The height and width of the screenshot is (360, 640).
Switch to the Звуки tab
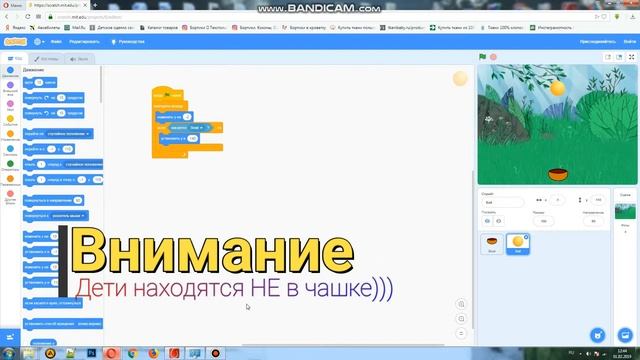click(79, 59)
